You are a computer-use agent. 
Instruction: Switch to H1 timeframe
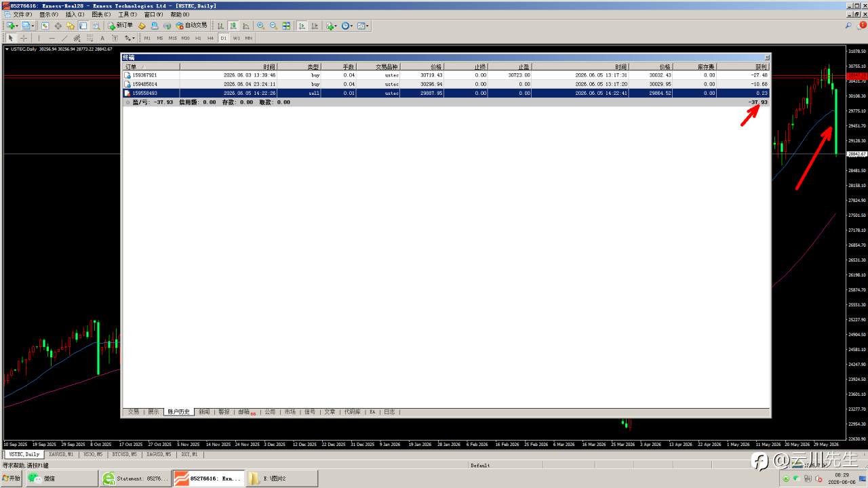pos(198,38)
